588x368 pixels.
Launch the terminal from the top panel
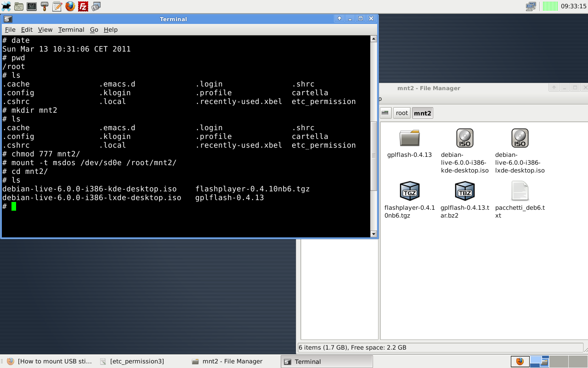[32, 6]
